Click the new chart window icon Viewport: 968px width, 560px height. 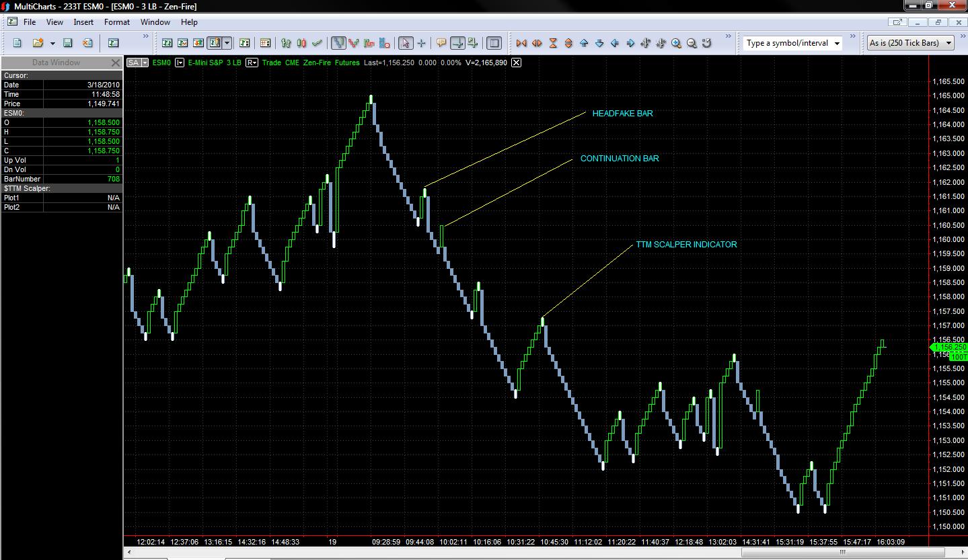(113, 43)
